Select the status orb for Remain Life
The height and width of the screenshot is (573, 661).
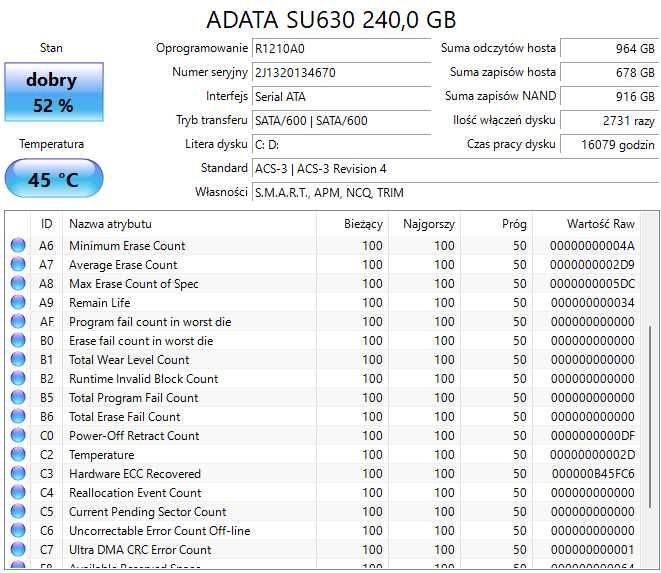18,302
